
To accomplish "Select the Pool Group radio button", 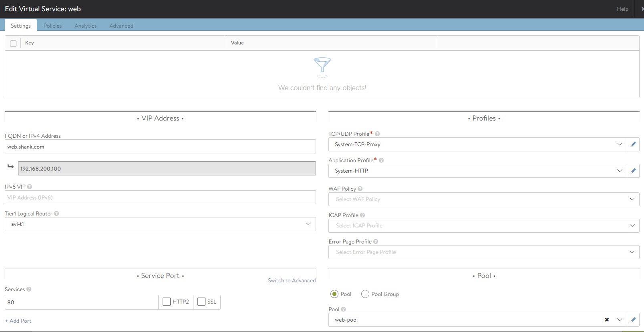I will (x=365, y=294).
